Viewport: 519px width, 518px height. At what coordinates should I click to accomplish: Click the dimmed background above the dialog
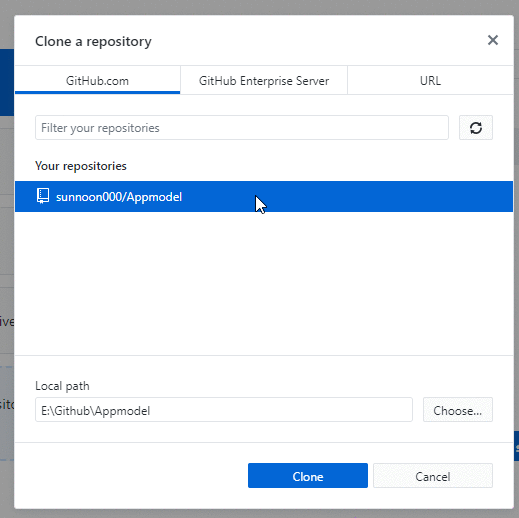click(x=259, y=7)
